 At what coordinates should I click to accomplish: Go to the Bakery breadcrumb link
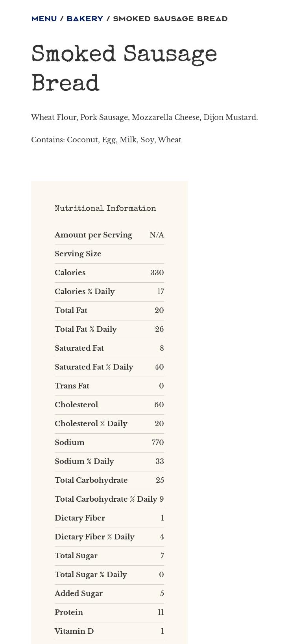(x=85, y=19)
